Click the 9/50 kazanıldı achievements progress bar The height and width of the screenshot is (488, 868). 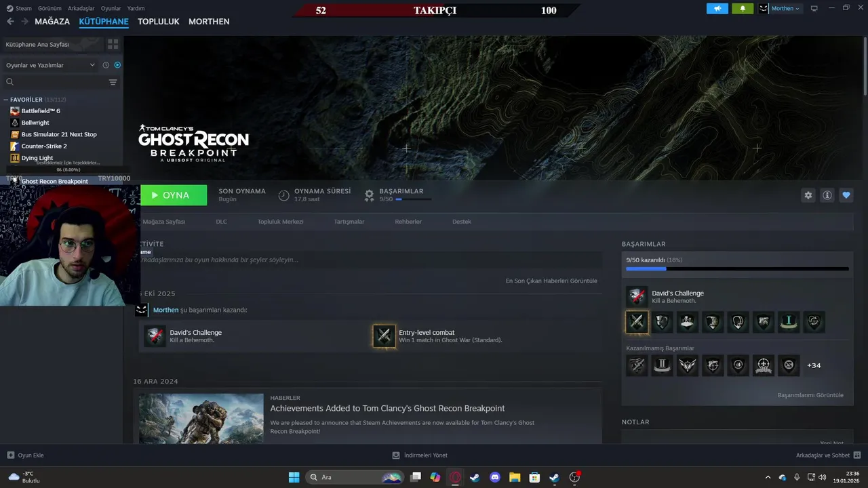(x=737, y=269)
